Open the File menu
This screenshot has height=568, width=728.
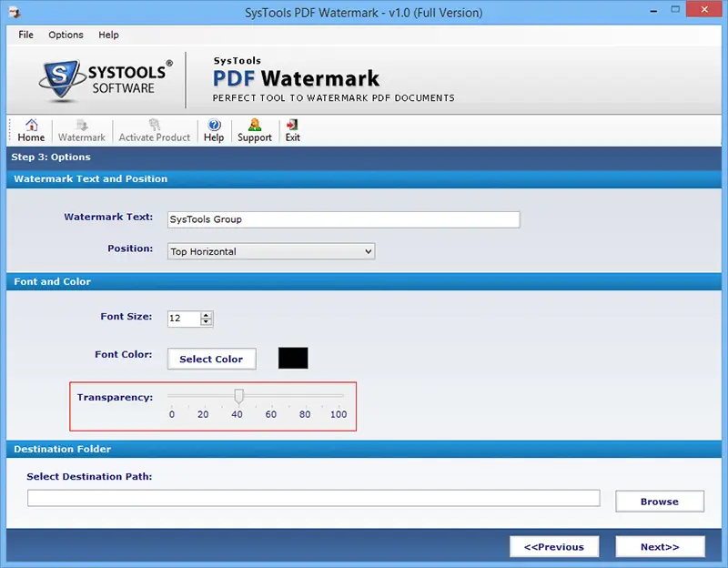click(x=26, y=35)
